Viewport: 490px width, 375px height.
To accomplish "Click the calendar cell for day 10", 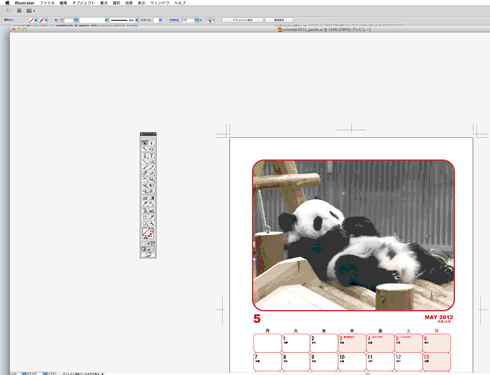I will (x=352, y=361).
